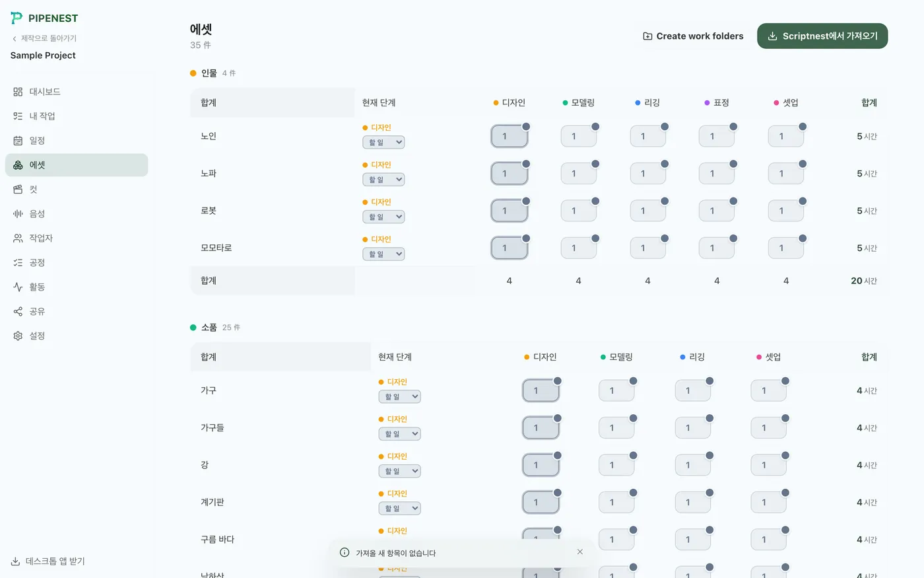Image resolution: width=924 pixels, height=578 pixels.
Task: Click the 모모타로 모델링 hours input field
Action: pyautogui.click(x=578, y=248)
